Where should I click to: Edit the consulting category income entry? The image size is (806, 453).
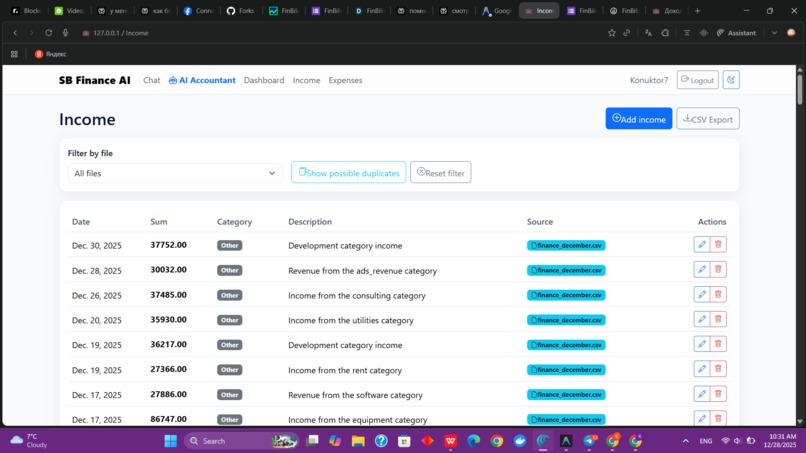(702, 294)
